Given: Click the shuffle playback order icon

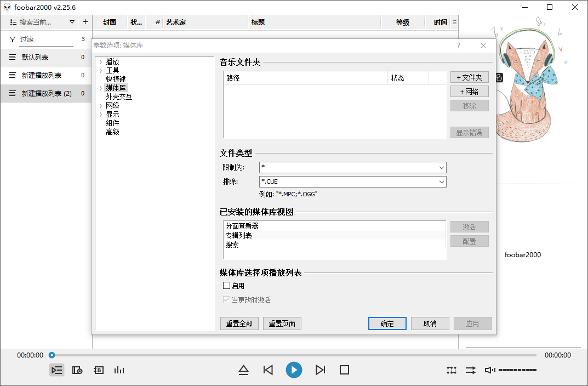Looking at the screenshot, I should 470,370.
